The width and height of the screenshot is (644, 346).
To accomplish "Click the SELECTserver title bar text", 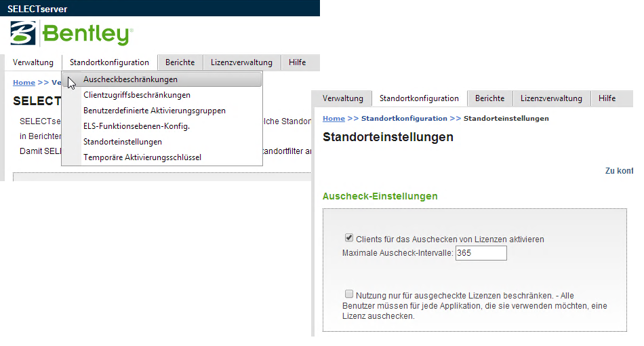I will click(x=37, y=9).
